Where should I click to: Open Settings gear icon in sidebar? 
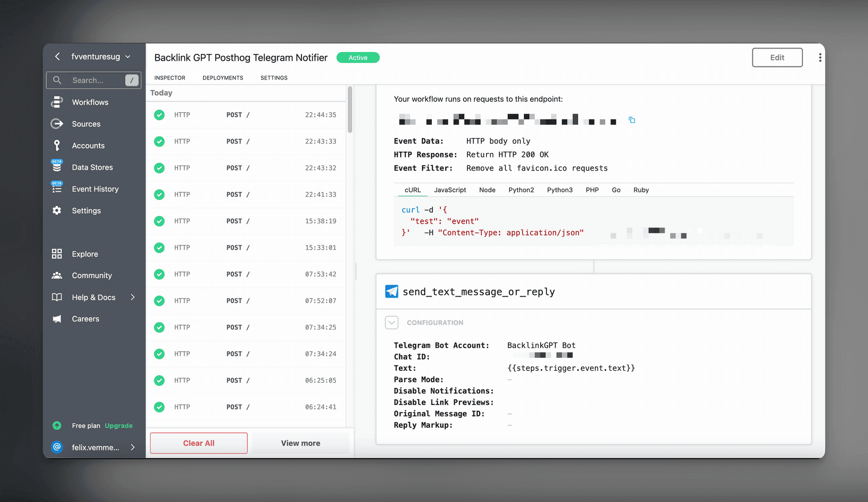coord(57,210)
